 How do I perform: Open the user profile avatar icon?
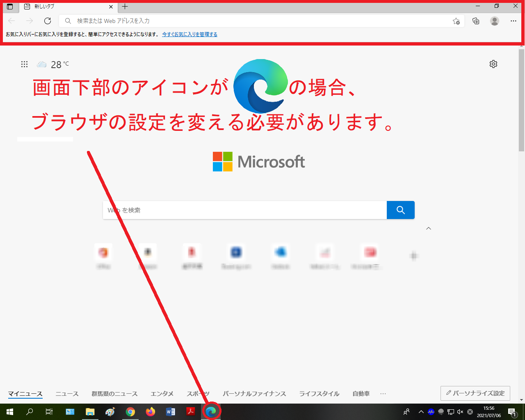tap(495, 21)
